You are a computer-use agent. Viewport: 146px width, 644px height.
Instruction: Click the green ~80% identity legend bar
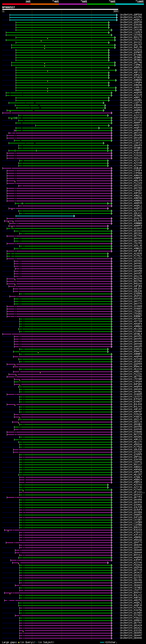(x=101, y=4)
